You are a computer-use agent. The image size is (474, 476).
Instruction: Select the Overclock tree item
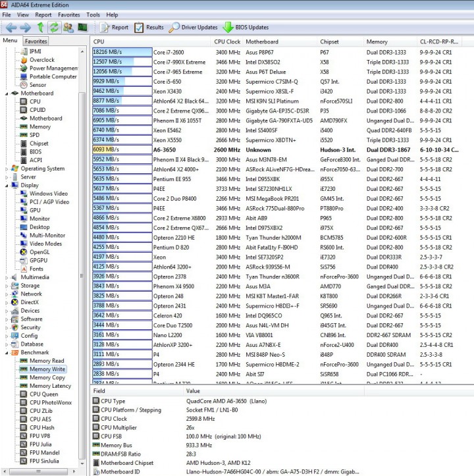coord(42,60)
